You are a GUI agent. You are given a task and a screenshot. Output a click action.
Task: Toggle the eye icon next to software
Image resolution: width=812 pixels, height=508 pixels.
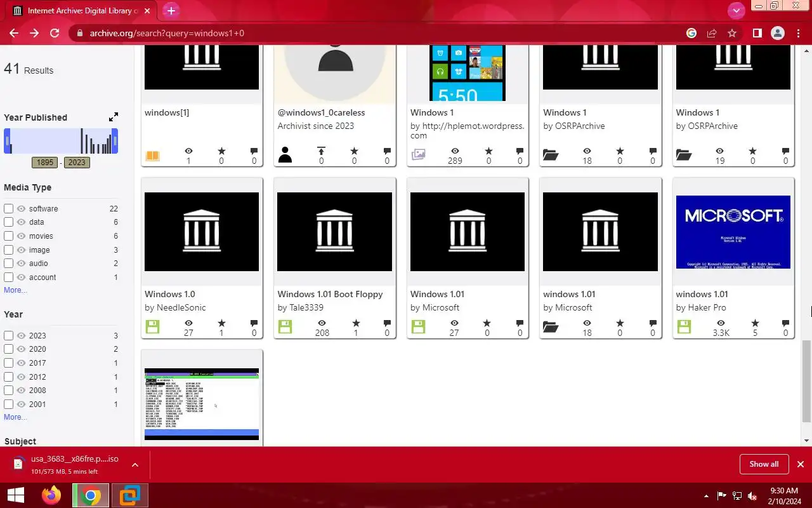point(22,208)
